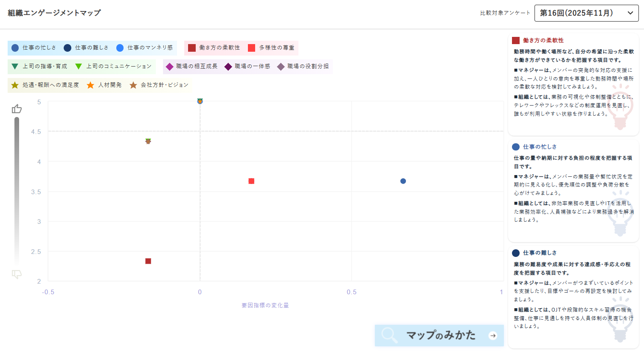Click the 比較対象アンケート label

pos(505,13)
